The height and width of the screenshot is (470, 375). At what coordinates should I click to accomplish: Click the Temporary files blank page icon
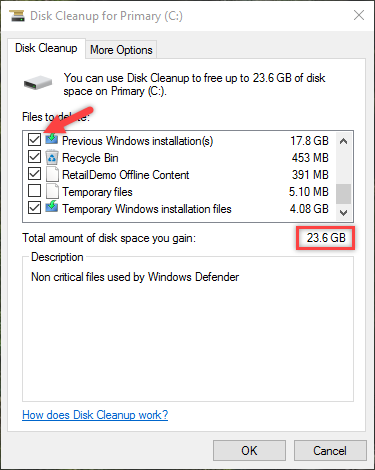click(x=52, y=192)
